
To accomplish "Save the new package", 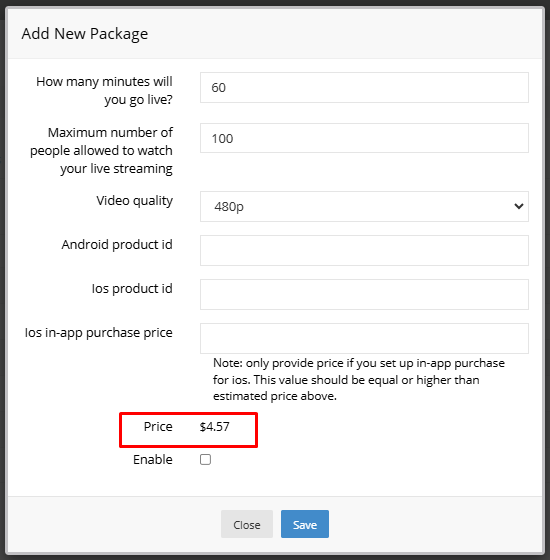I will (305, 524).
